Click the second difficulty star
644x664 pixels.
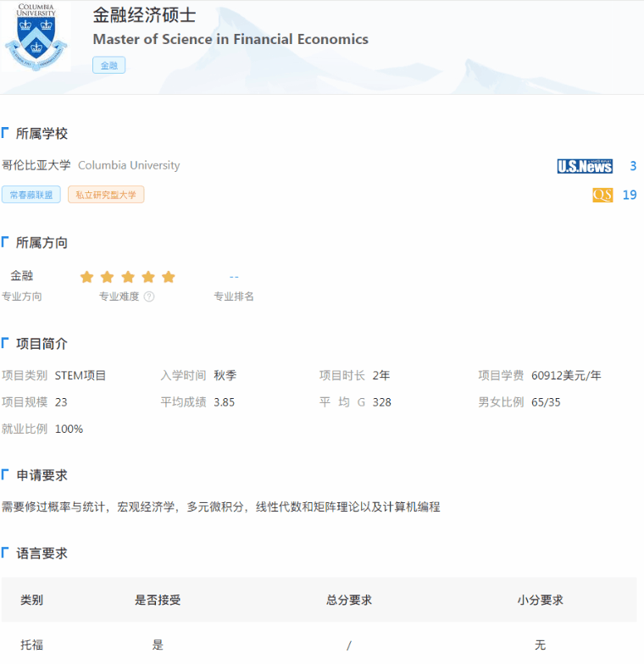click(x=107, y=277)
